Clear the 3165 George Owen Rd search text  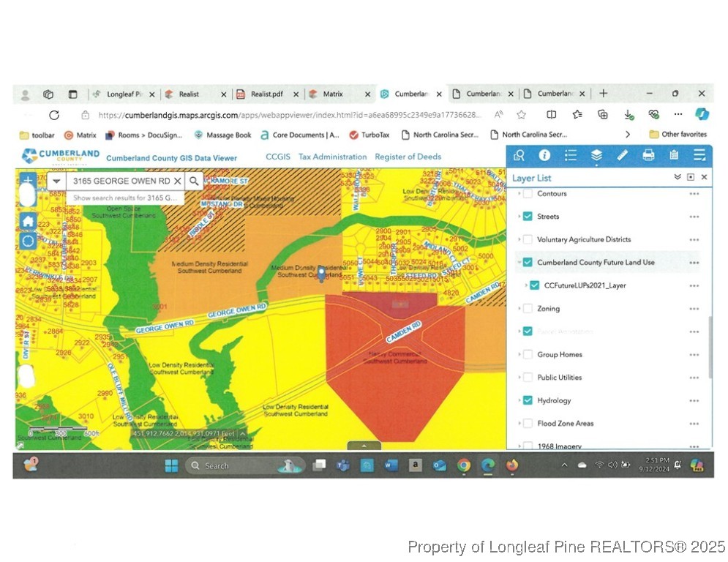(x=177, y=181)
